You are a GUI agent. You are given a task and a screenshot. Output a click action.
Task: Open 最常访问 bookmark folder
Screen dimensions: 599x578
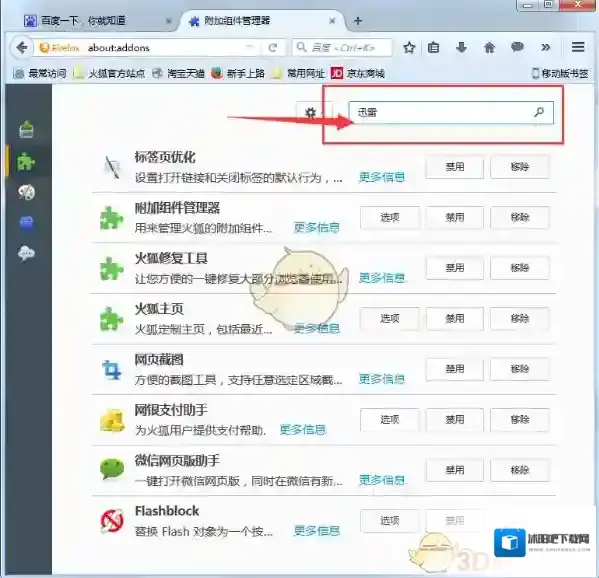pyautogui.click(x=40, y=73)
